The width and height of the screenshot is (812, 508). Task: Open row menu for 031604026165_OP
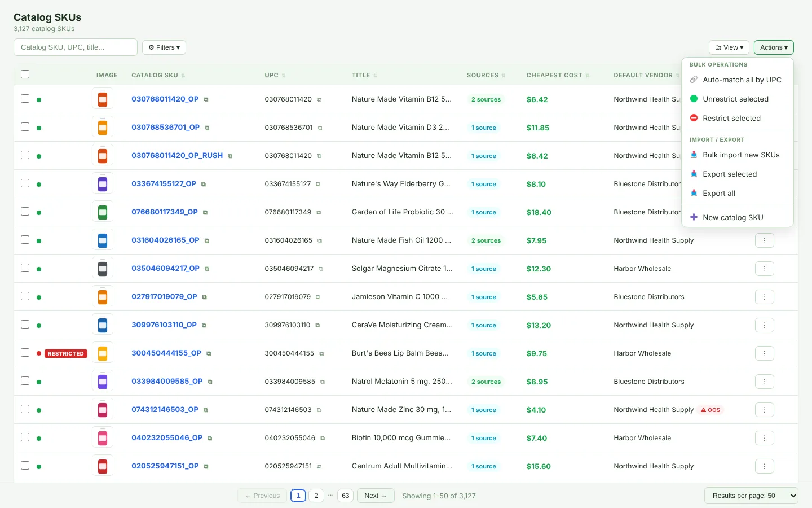(x=765, y=240)
